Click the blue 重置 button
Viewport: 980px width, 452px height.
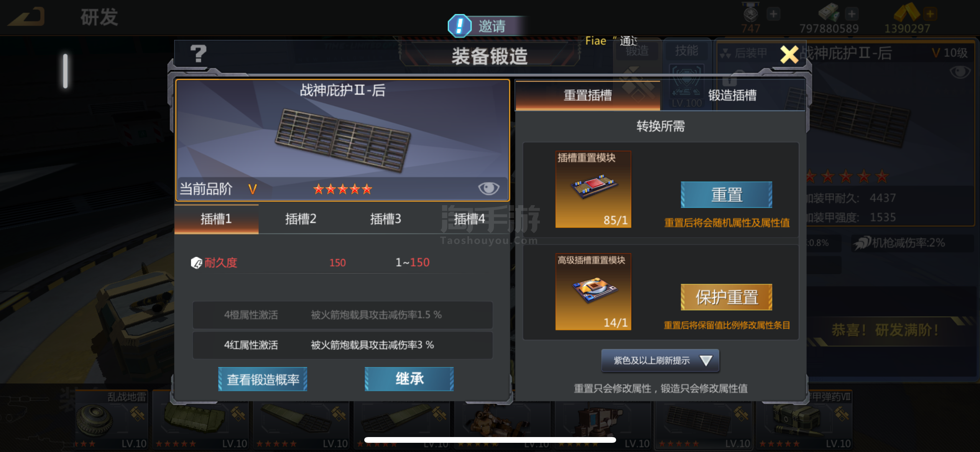[x=726, y=195]
